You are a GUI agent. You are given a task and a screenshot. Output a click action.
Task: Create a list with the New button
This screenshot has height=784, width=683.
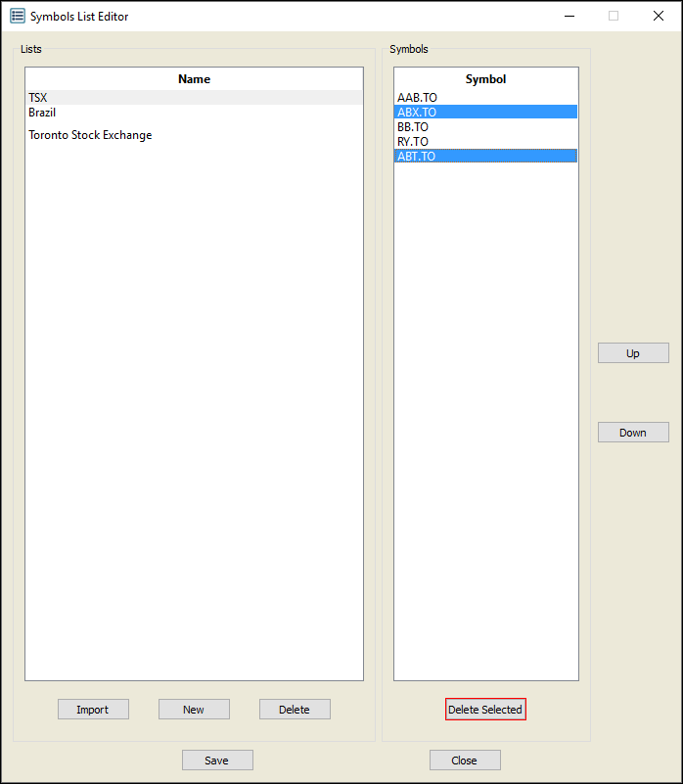pyautogui.click(x=194, y=710)
